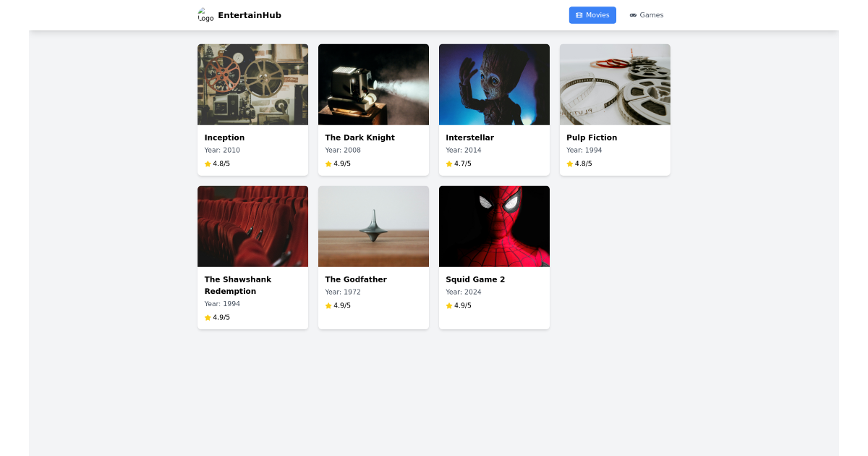
Task: Select the Interstellar card image
Action: coord(494,84)
